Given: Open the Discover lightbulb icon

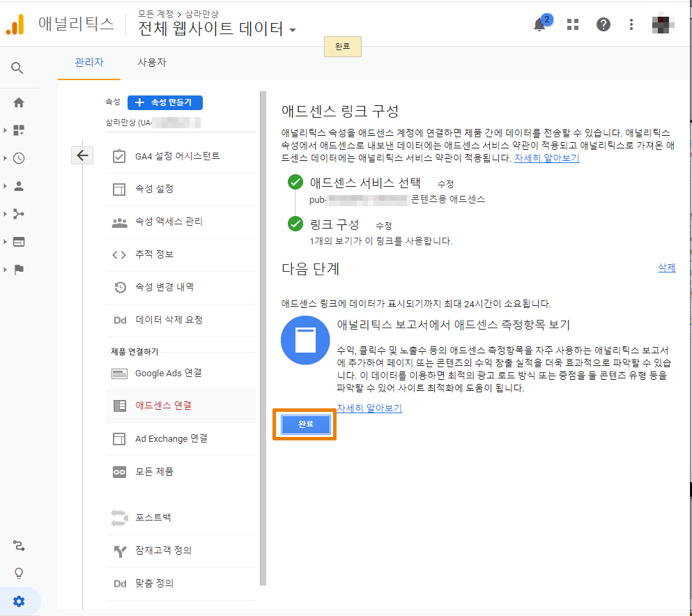Looking at the screenshot, I should tap(19, 573).
